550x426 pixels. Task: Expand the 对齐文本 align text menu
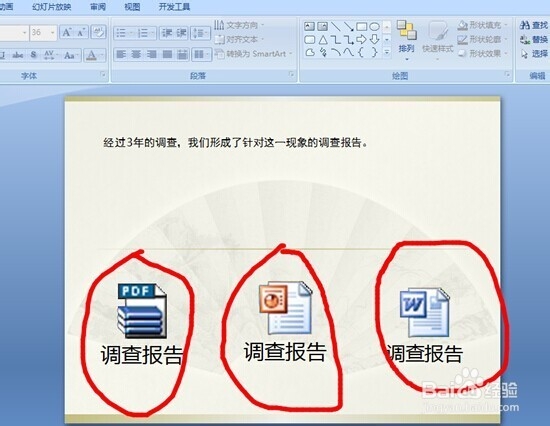click(239, 39)
